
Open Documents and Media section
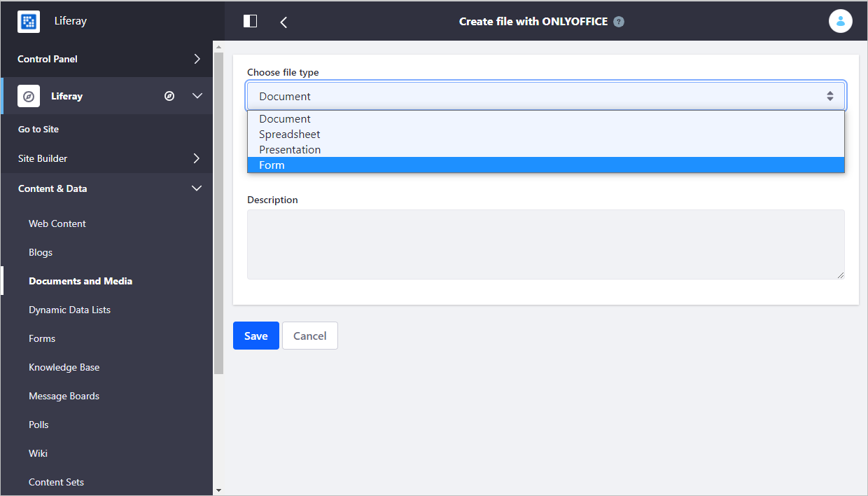[x=80, y=281]
